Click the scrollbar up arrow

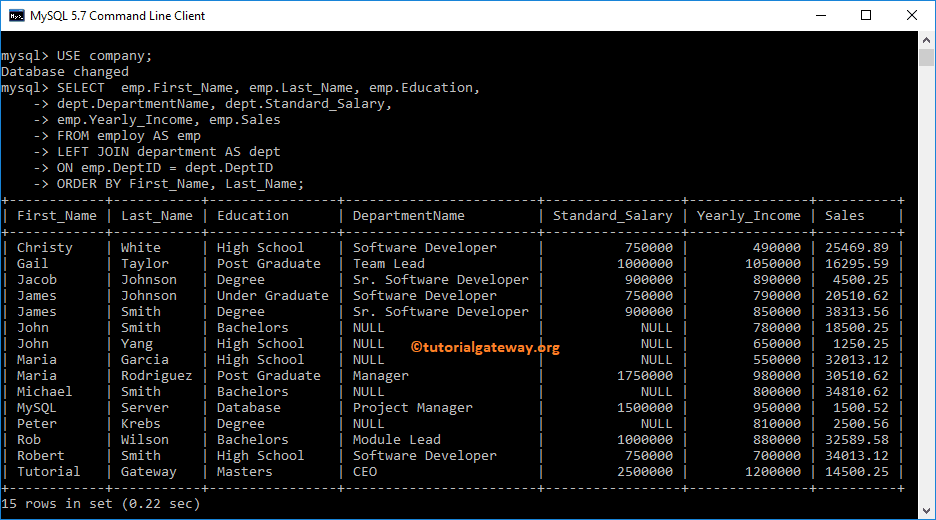pos(927,40)
